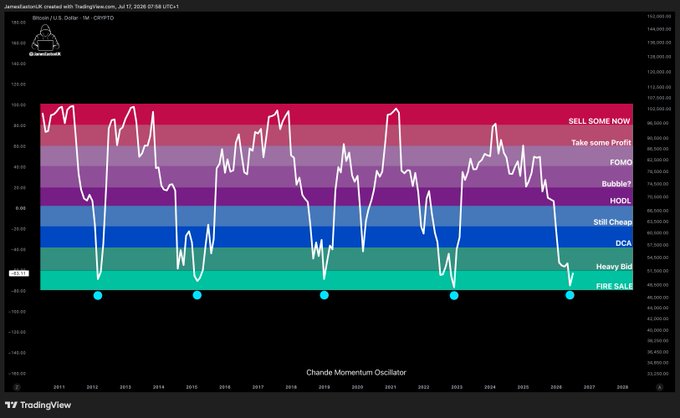Click the Bitcoin / U.S. Dollar symbol title

click(73, 18)
